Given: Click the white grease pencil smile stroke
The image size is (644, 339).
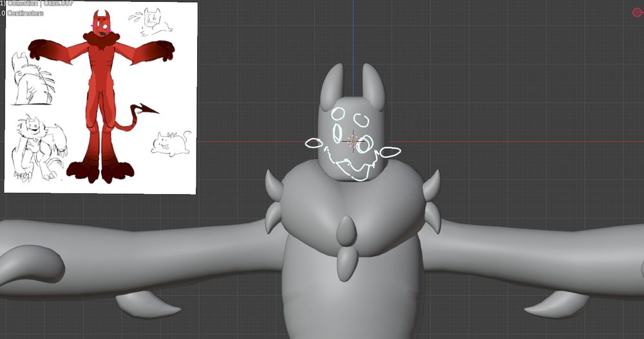Looking at the screenshot, I should pos(352,165).
